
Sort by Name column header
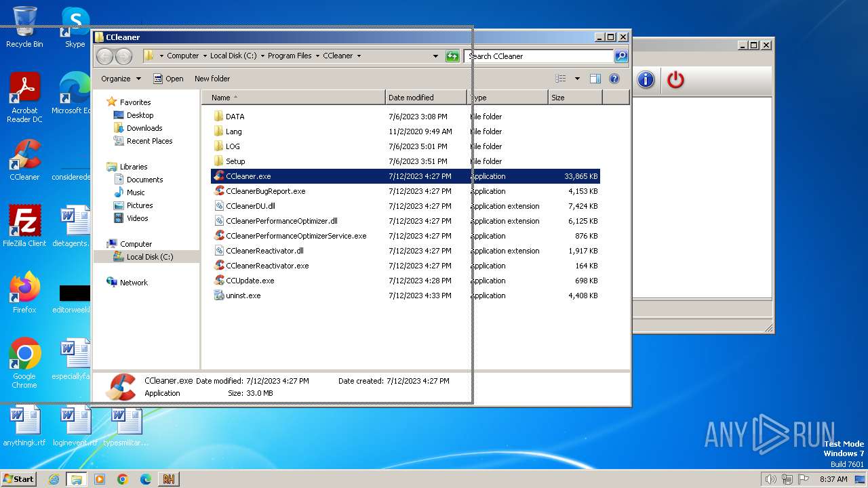tap(293, 98)
